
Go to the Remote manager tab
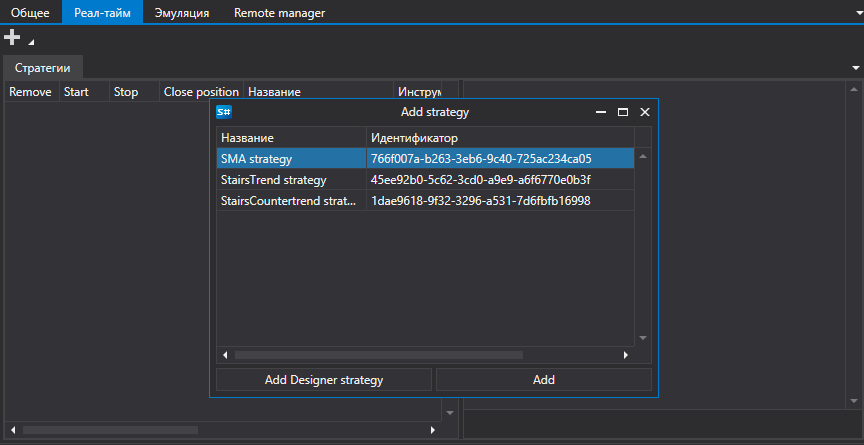click(x=279, y=13)
